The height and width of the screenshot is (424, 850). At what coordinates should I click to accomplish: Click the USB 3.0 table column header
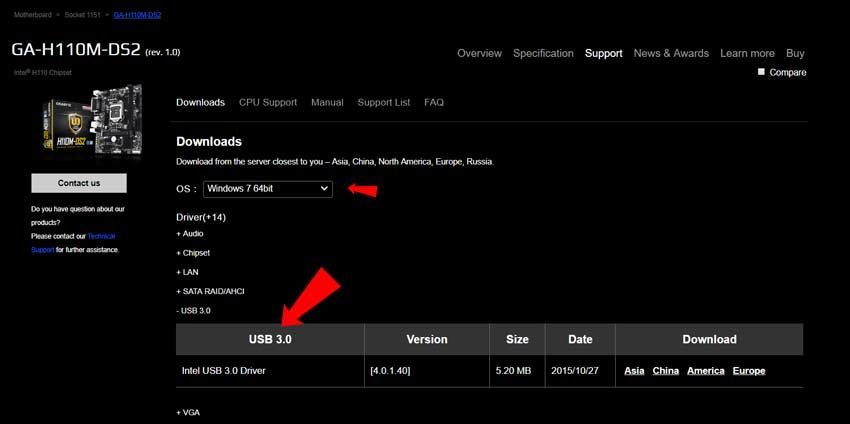coord(270,339)
